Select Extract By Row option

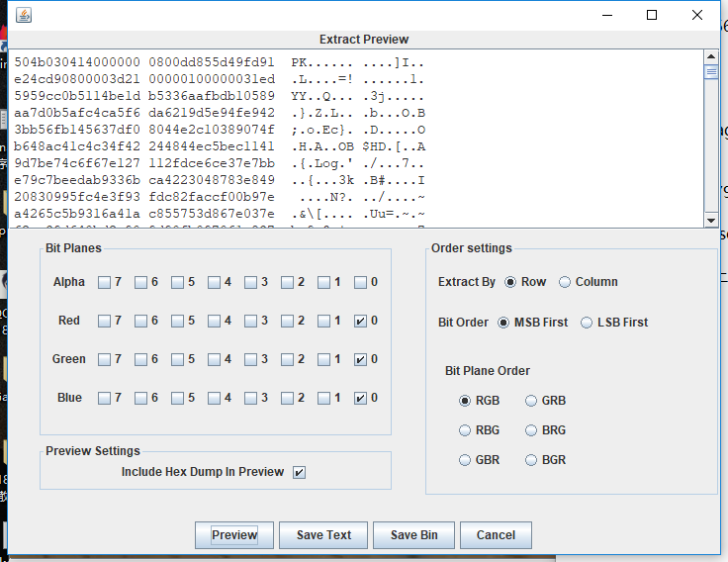tap(510, 282)
